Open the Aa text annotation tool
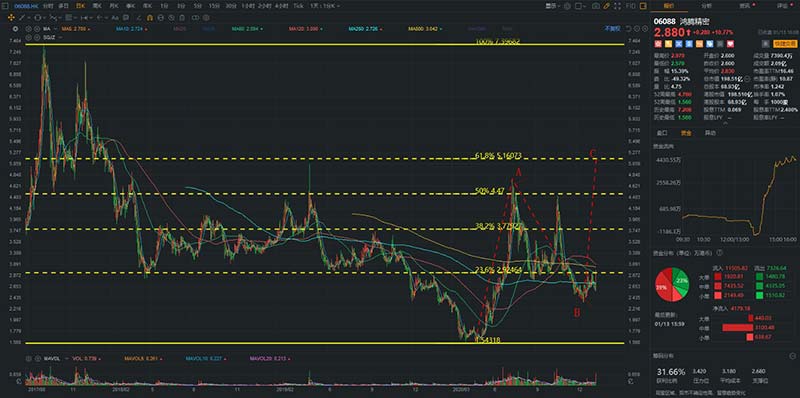 [x=115, y=18]
